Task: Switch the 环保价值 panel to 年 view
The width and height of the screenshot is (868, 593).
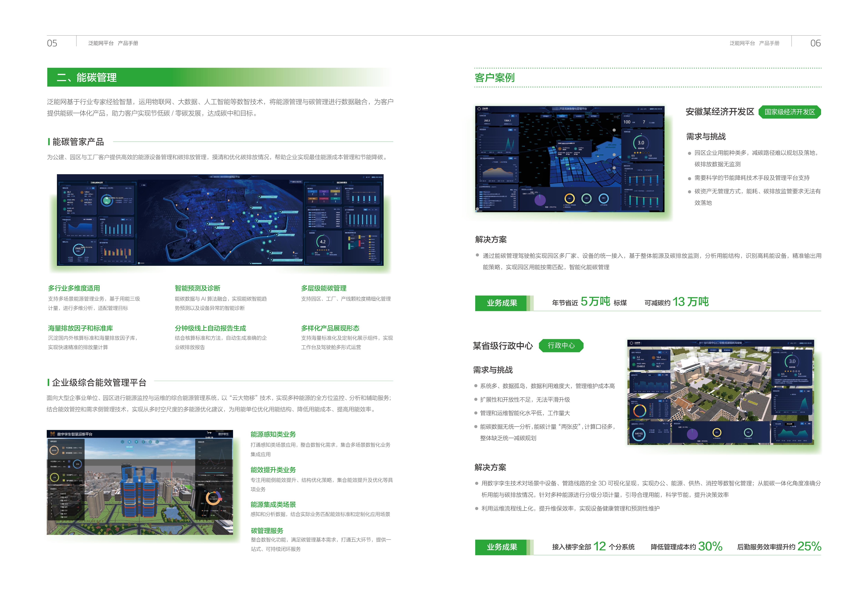Action: click(x=516, y=116)
